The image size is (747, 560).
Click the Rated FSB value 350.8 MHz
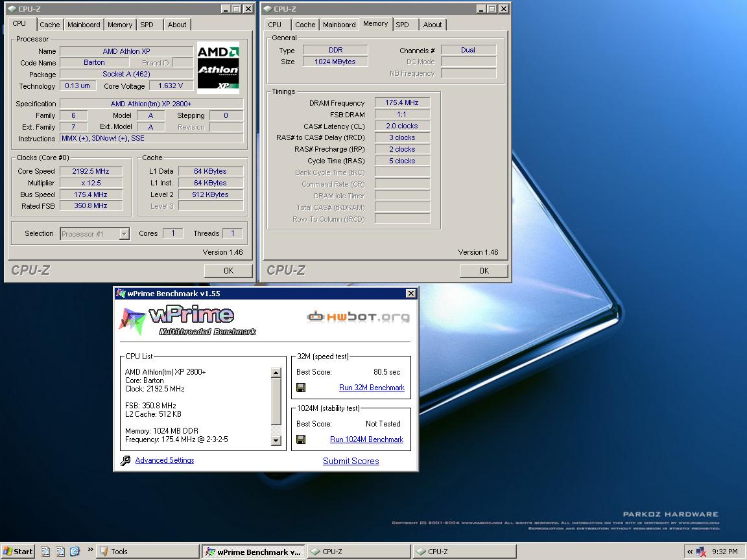click(91, 205)
